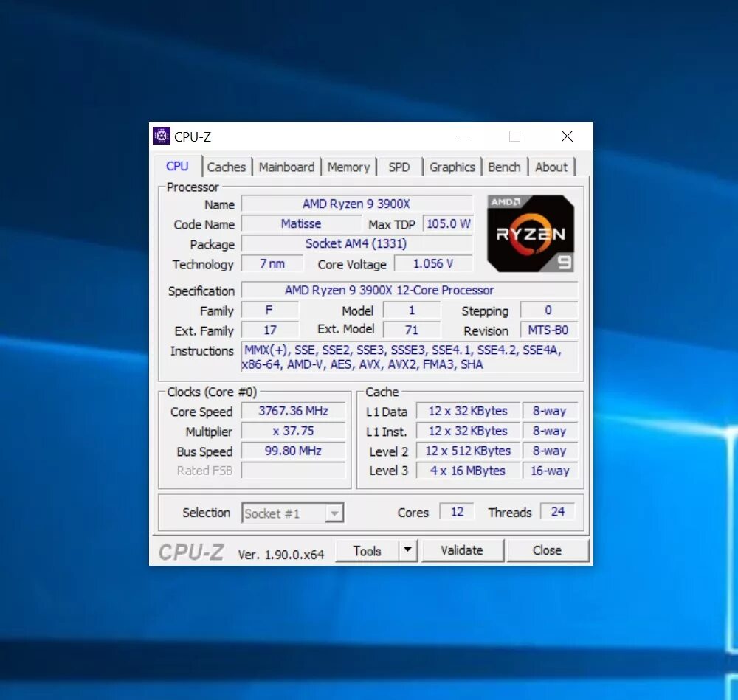Select the Memory tab
This screenshot has height=700, width=738.
(x=348, y=167)
